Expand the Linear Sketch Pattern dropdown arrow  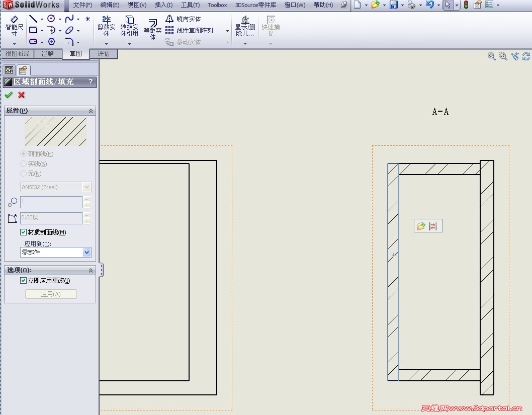227,31
